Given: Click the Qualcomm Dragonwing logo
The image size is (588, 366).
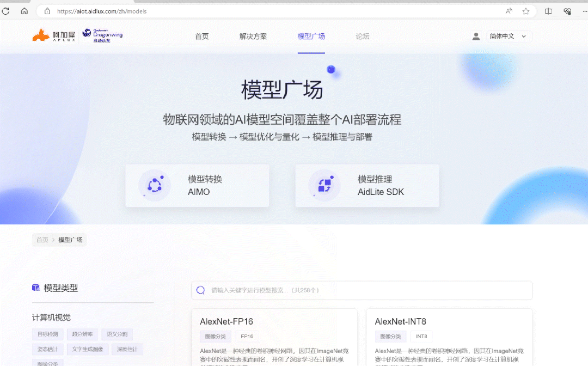Looking at the screenshot, I should click(x=102, y=34).
